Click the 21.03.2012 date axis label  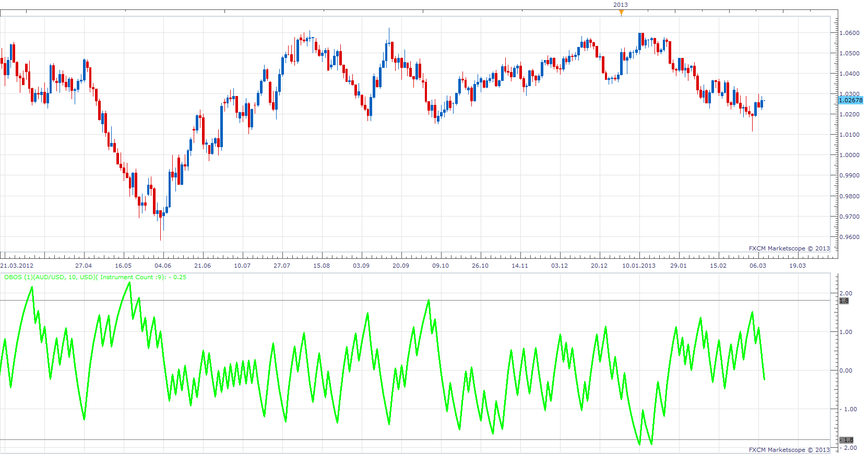click(17, 266)
